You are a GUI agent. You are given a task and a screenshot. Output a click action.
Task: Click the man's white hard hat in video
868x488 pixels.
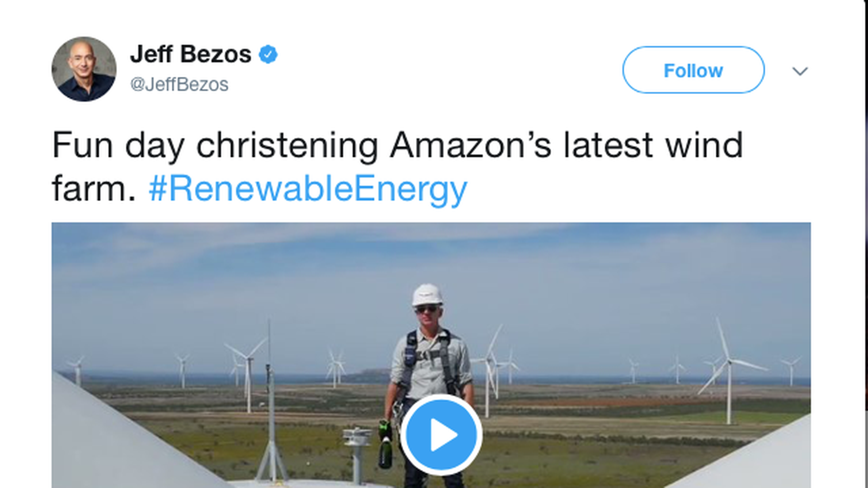point(426,295)
